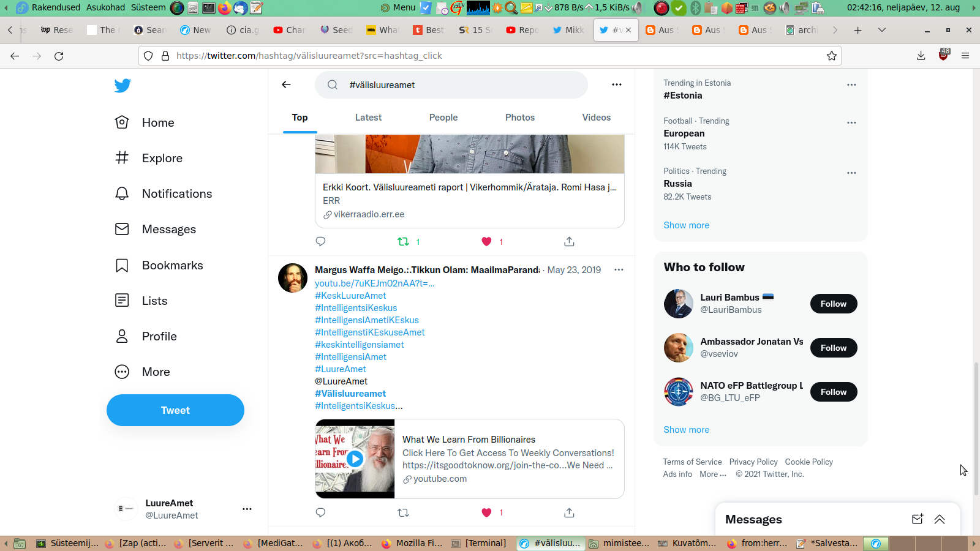The width and height of the screenshot is (980, 551).
Task: Open LuureAmet account switcher menu
Action: click(x=247, y=509)
